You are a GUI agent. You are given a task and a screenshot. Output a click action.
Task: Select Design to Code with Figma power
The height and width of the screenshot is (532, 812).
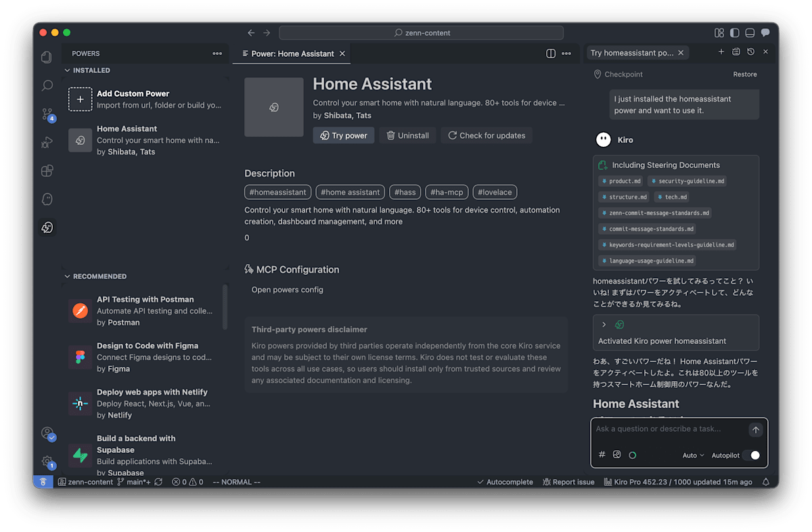pyautogui.click(x=145, y=357)
